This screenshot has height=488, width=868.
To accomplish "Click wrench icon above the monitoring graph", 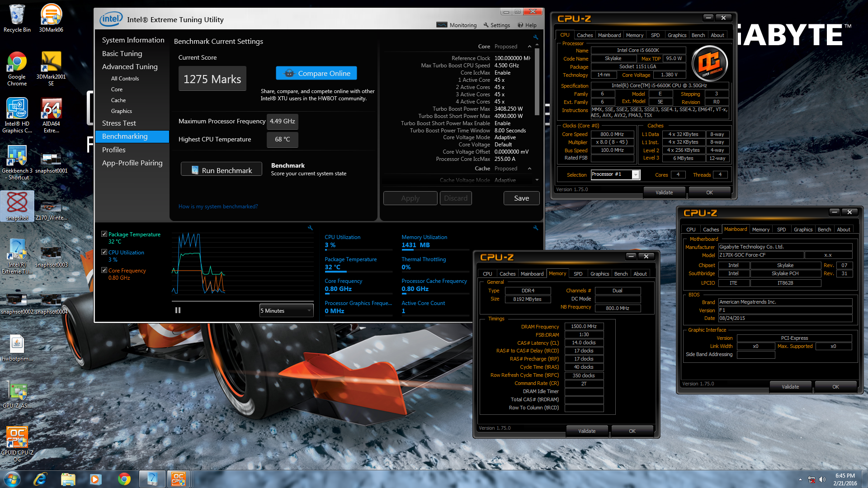I will point(310,228).
